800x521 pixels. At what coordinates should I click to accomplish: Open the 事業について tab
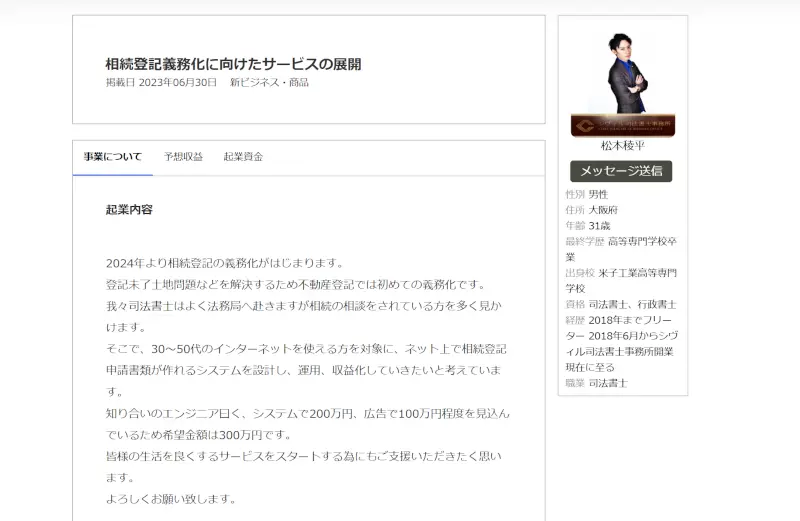(113, 157)
